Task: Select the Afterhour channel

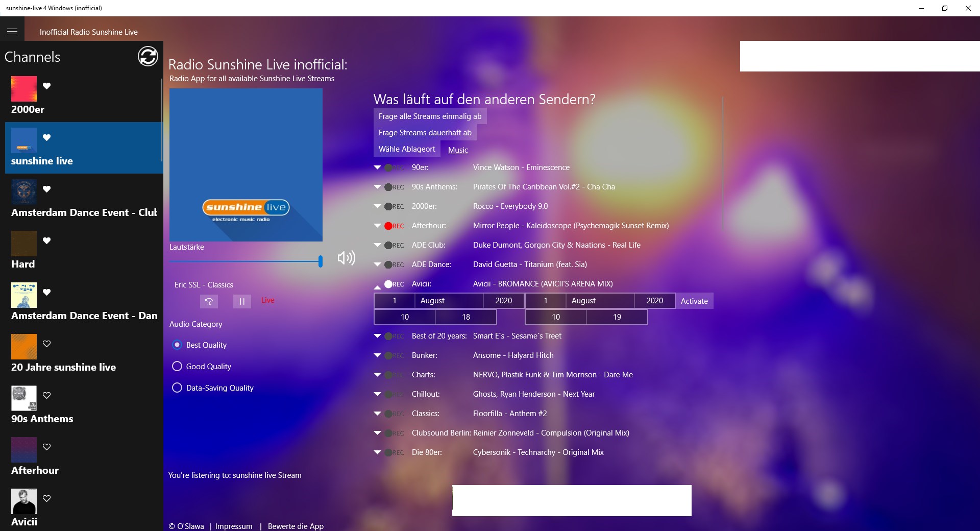Action: pos(84,457)
